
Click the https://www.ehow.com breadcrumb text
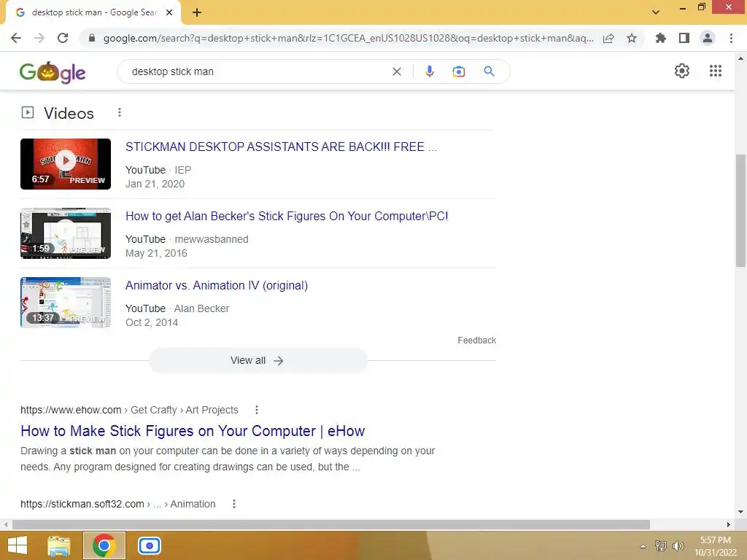click(x=71, y=410)
